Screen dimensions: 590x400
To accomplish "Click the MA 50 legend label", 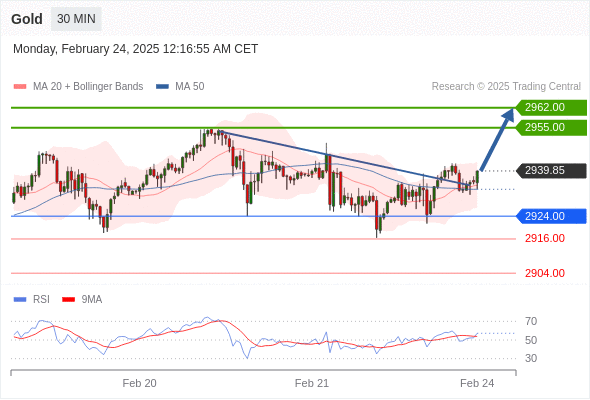I will 190,87.
